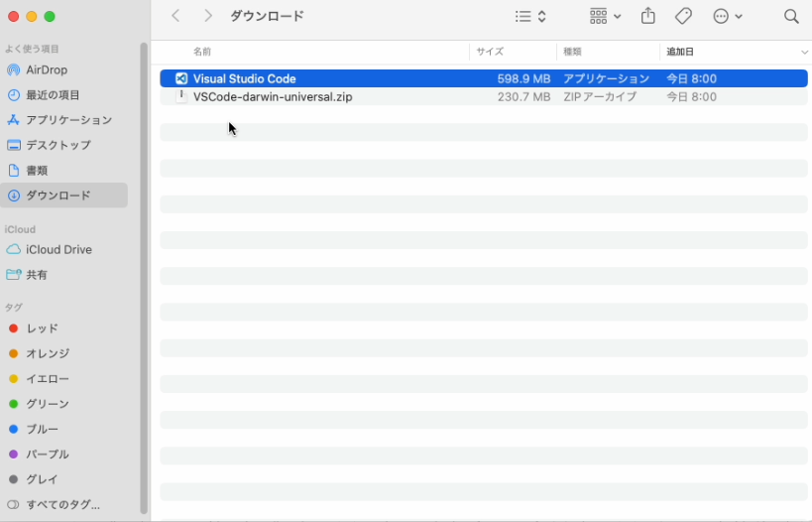Click the tag edit icon
The width and height of the screenshot is (812, 522).
[683, 16]
